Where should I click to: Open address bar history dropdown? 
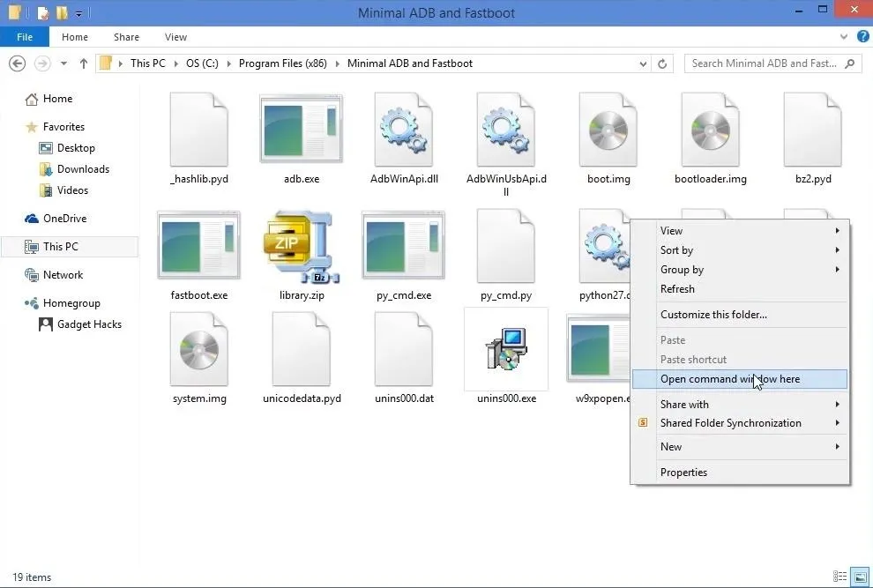point(643,63)
